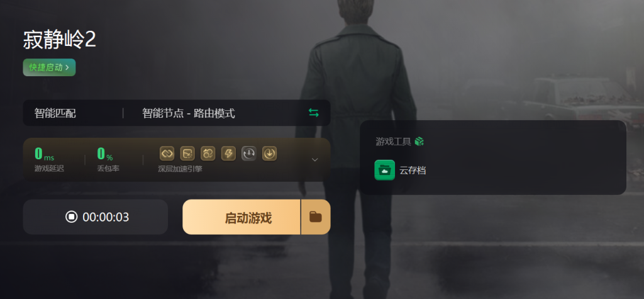
Task: Open the 智能匹配 region selector
Action: coord(55,113)
